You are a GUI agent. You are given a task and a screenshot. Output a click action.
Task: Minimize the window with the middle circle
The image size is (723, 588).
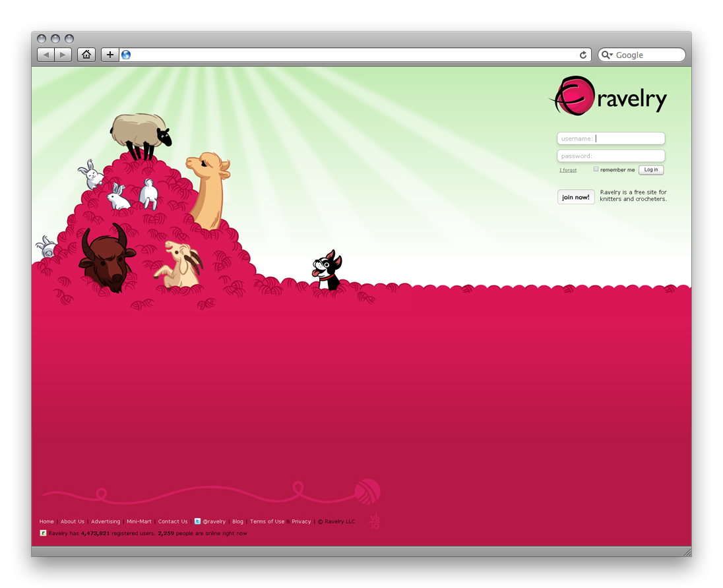(x=55, y=39)
